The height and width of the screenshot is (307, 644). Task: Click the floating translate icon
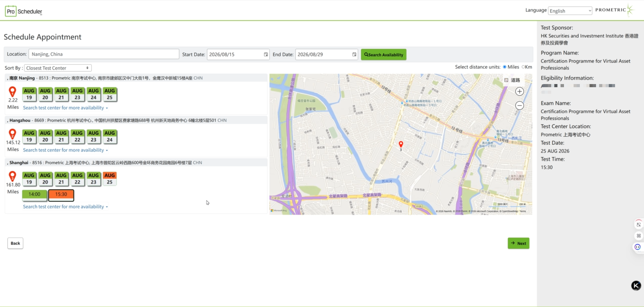[639, 225]
